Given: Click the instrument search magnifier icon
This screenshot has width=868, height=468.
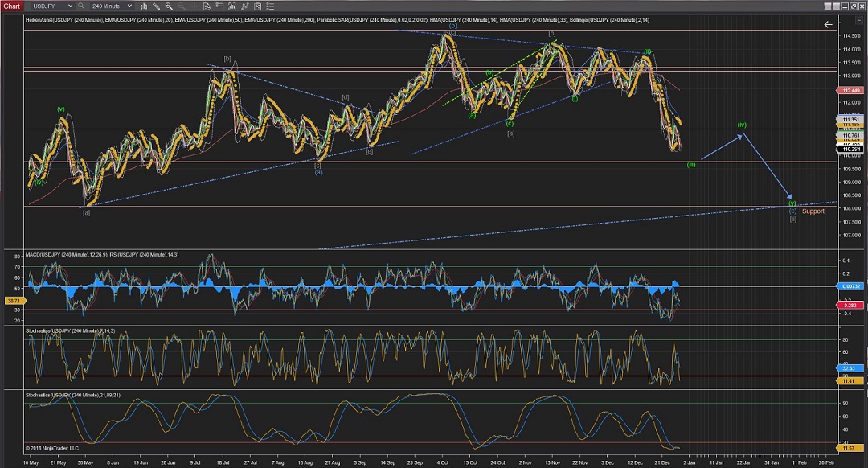Looking at the screenshot, I should [81, 6].
